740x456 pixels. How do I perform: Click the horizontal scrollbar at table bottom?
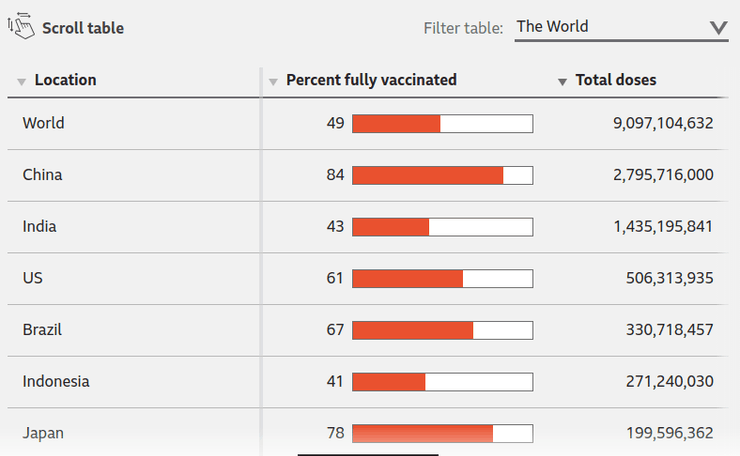[368, 453]
